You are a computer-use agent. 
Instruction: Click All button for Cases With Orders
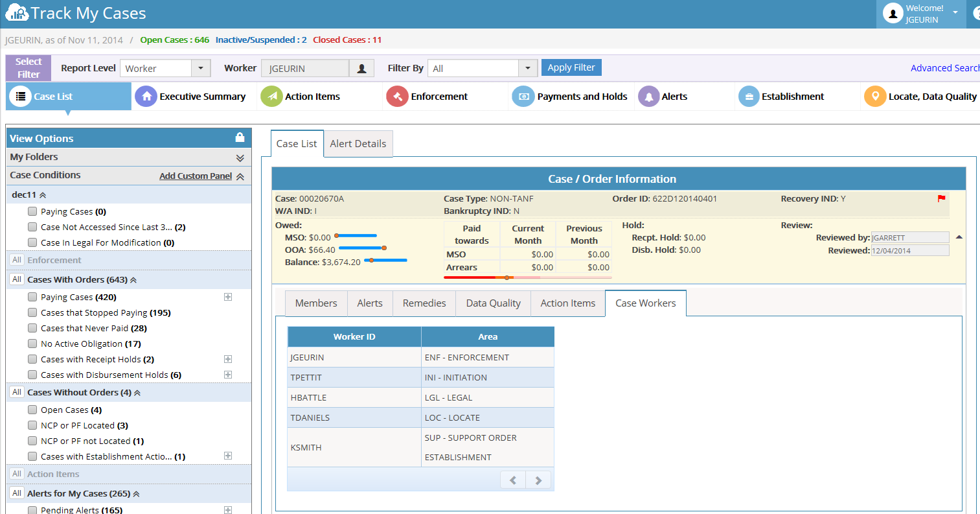click(x=17, y=279)
